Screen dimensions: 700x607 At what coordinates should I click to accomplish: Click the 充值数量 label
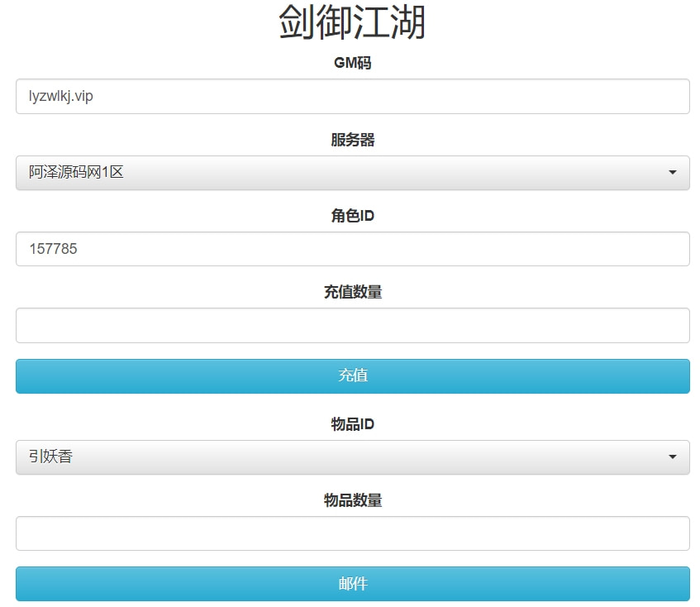pyautogui.click(x=352, y=292)
